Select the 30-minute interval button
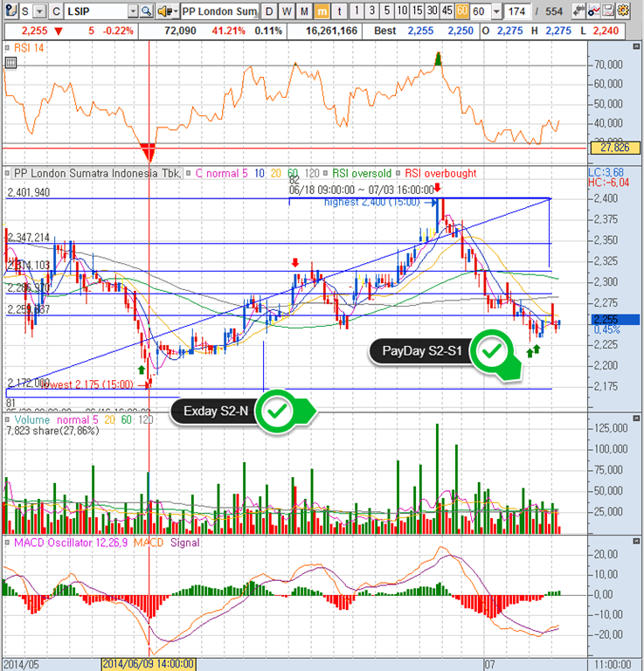This screenshot has width=644, height=671. pyautogui.click(x=433, y=10)
